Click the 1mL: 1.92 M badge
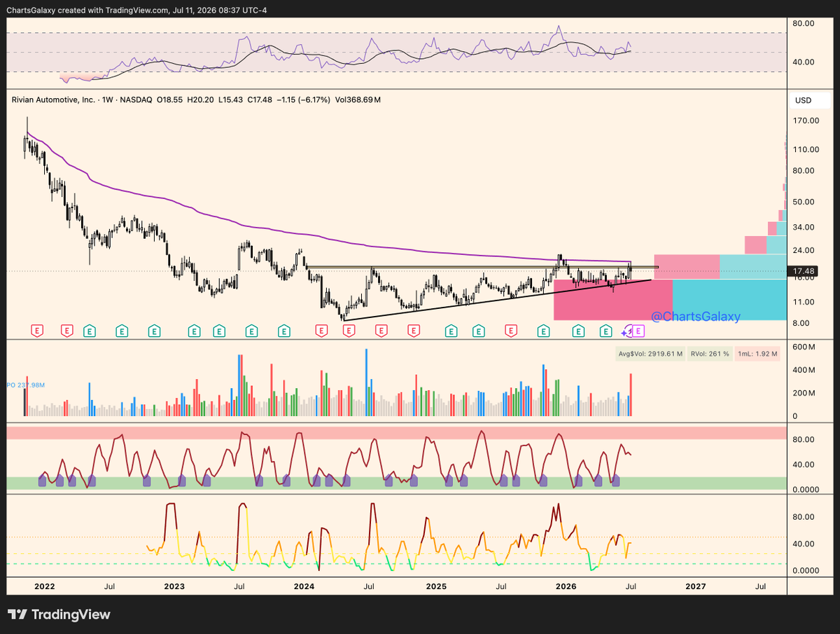Viewport: 840px width, 634px height. (758, 354)
